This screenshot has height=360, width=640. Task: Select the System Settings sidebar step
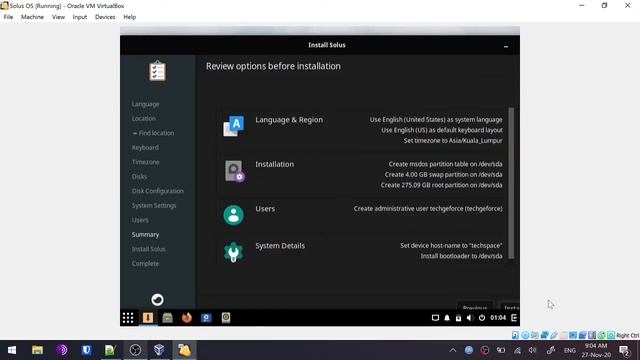coord(154,206)
